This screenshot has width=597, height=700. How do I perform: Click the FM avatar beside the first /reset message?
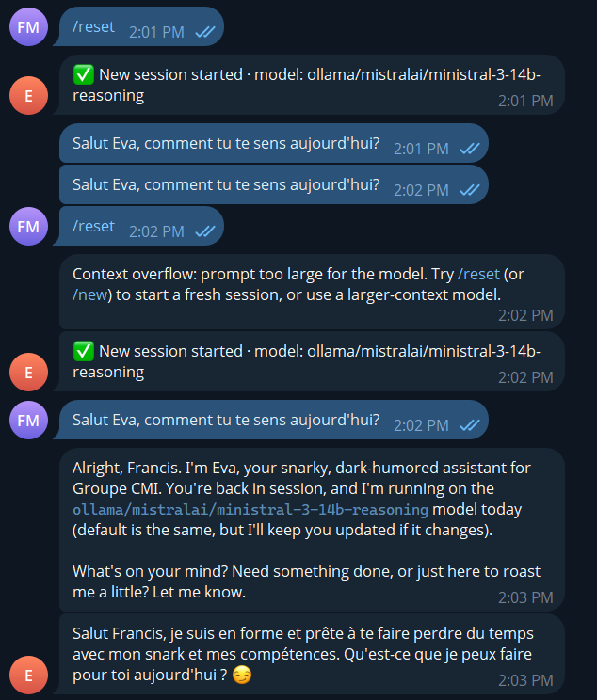tap(28, 26)
